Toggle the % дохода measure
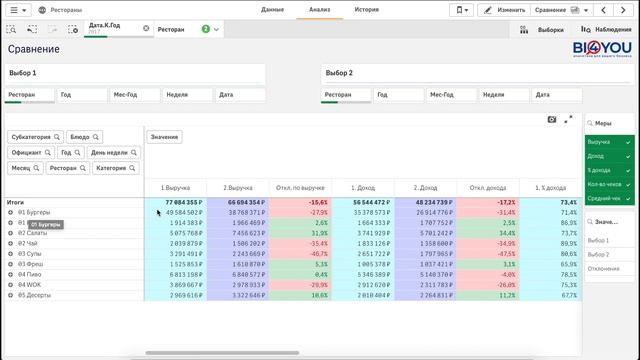Screen dimensions: 640x360 [x=609, y=171]
